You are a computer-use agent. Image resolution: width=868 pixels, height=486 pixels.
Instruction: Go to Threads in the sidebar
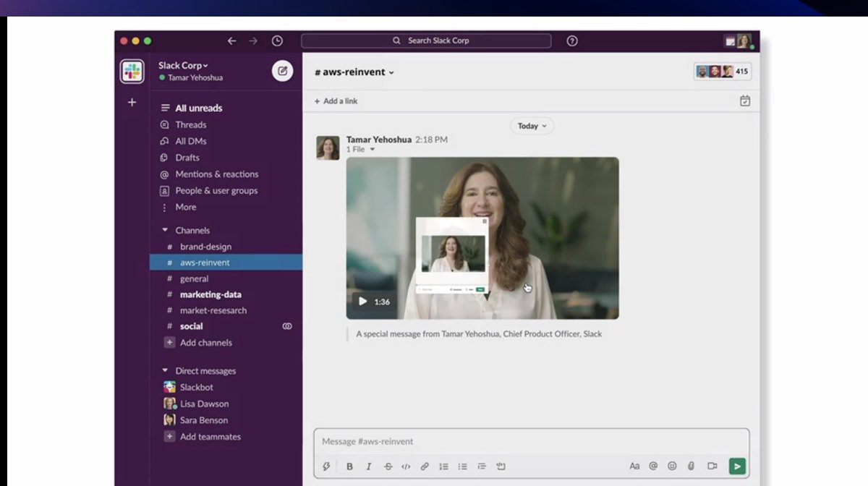coord(190,124)
